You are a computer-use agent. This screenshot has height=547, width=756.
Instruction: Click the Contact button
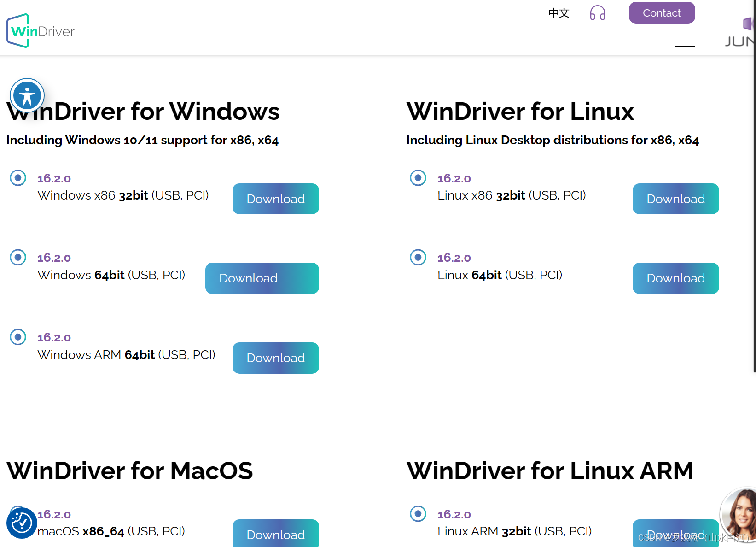662,13
